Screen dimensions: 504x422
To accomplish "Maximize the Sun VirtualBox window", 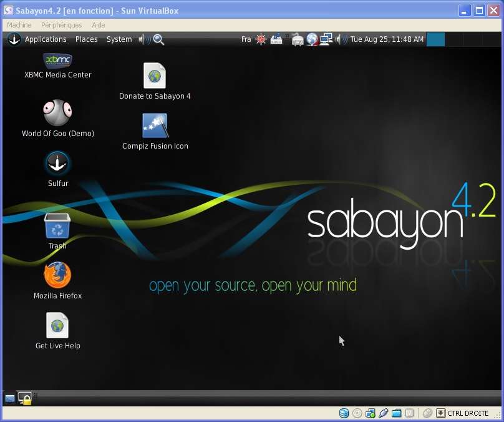I will 479,10.
